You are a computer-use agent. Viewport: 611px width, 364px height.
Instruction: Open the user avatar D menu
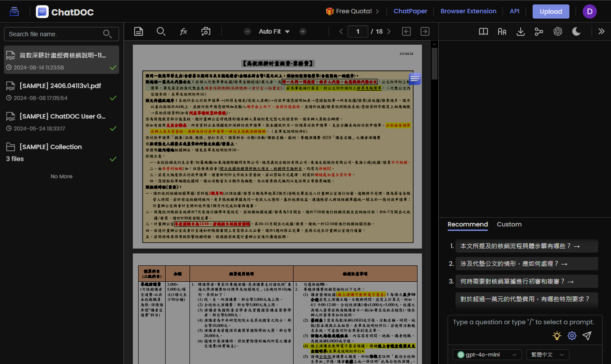click(590, 11)
